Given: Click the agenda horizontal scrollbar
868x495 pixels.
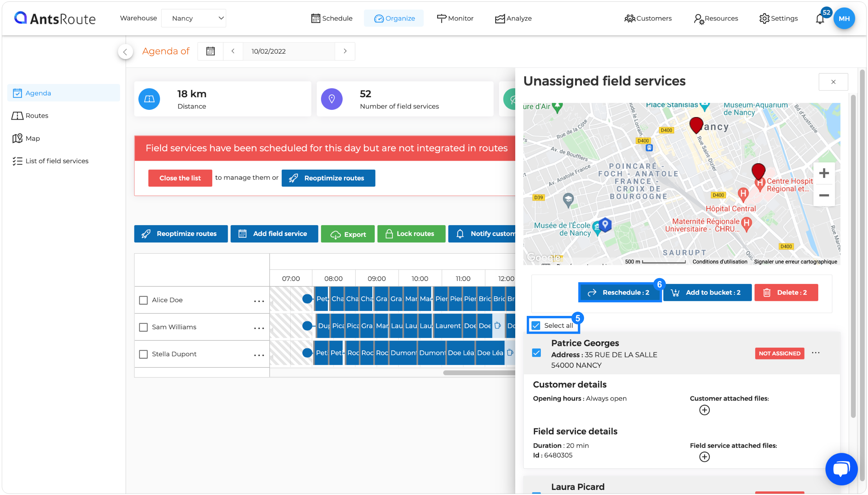Looking at the screenshot, I should [479, 373].
